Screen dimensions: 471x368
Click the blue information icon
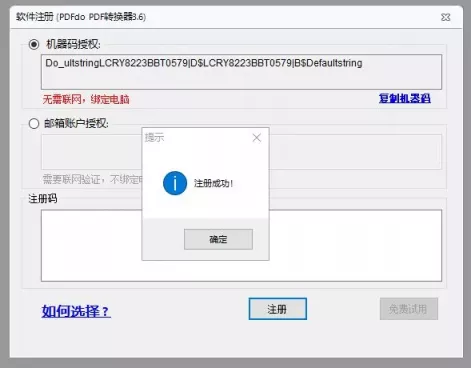[175, 183]
